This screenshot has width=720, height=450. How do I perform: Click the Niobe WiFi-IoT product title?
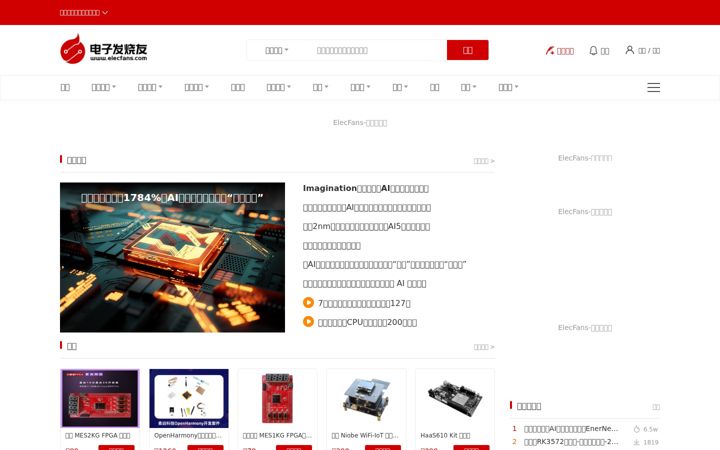(365, 435)
